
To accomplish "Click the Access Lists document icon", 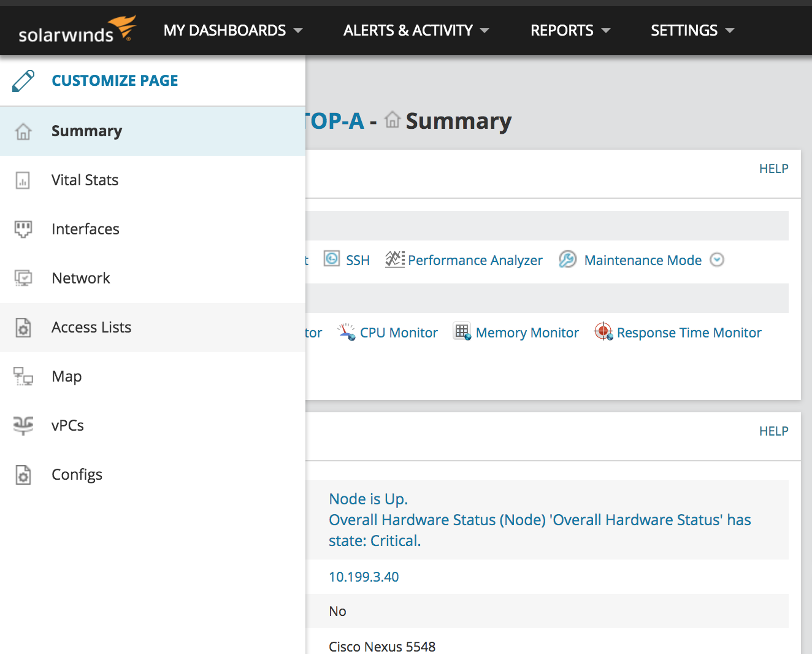I will 23,328.
